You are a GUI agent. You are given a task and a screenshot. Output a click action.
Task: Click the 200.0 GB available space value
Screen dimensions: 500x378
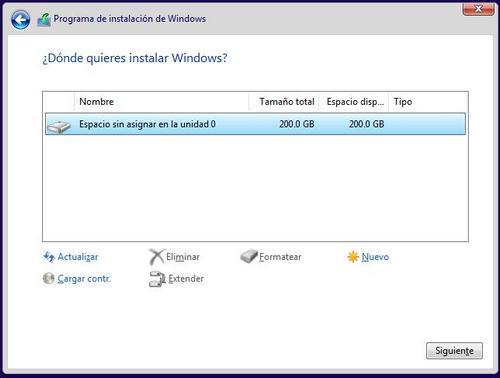(x=367, y=124)
